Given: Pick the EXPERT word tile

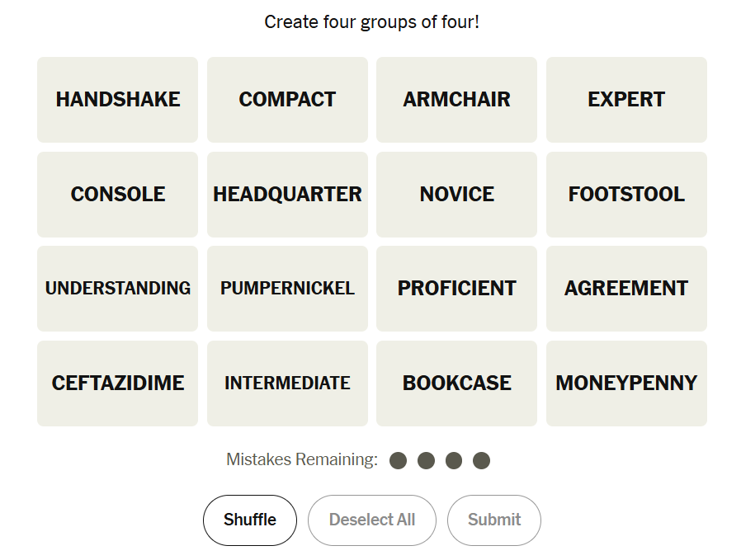Looking at the screenshot, I should coord(626,100).
